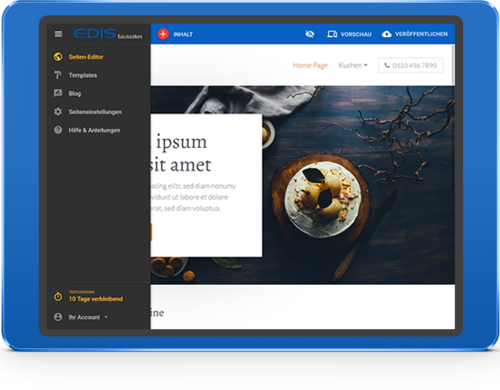This screenshot has height=390, width=500.
Task: Open the Blog menu entry
Action: tap(75, 94)
